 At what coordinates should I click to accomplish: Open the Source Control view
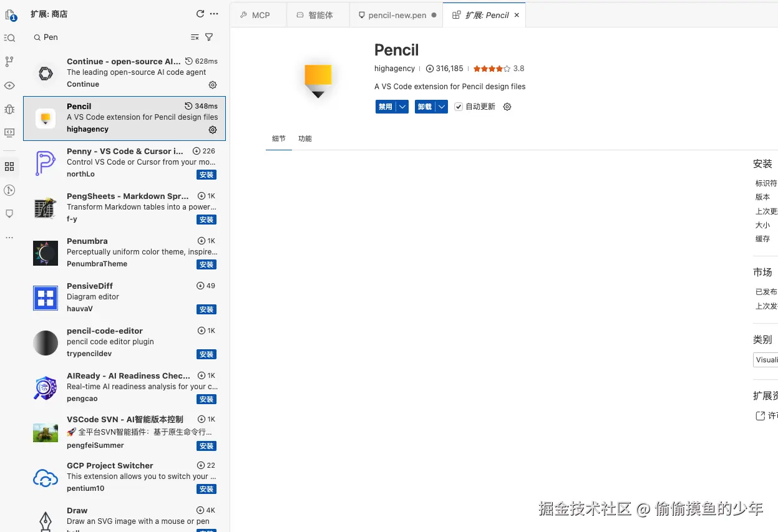(x=9, y=61)
